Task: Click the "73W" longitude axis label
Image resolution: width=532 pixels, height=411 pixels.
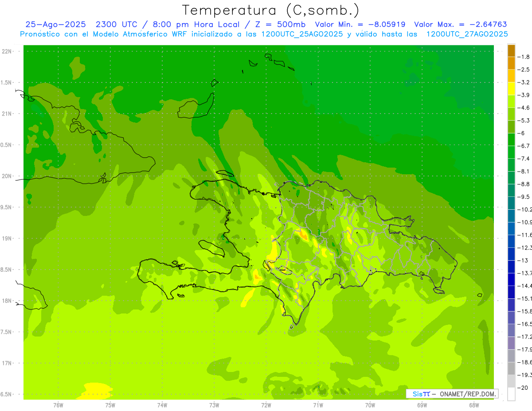Action: (214, 405)
